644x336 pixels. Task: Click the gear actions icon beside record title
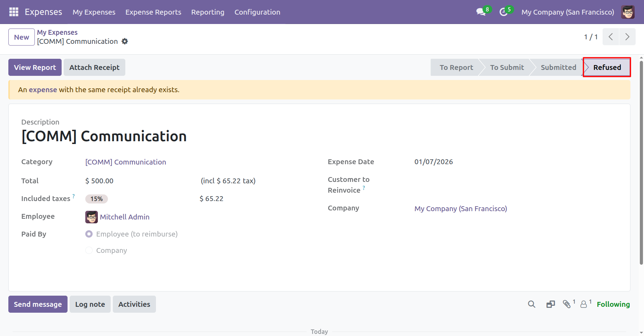125,41
